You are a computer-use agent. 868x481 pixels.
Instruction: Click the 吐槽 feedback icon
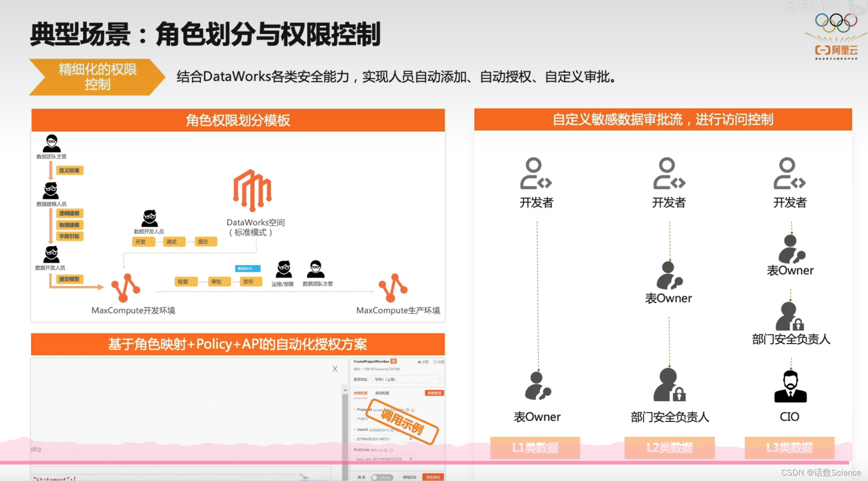[435, 362]
